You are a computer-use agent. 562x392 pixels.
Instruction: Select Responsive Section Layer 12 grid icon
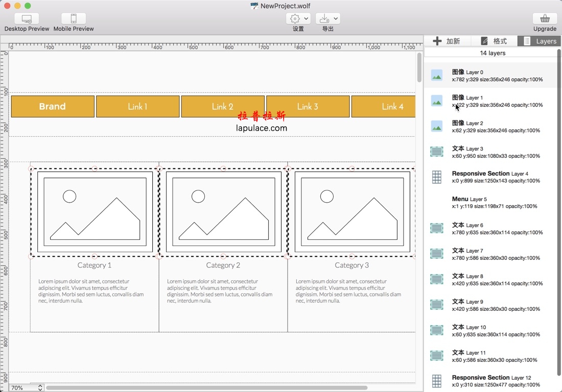pos(436,381)
